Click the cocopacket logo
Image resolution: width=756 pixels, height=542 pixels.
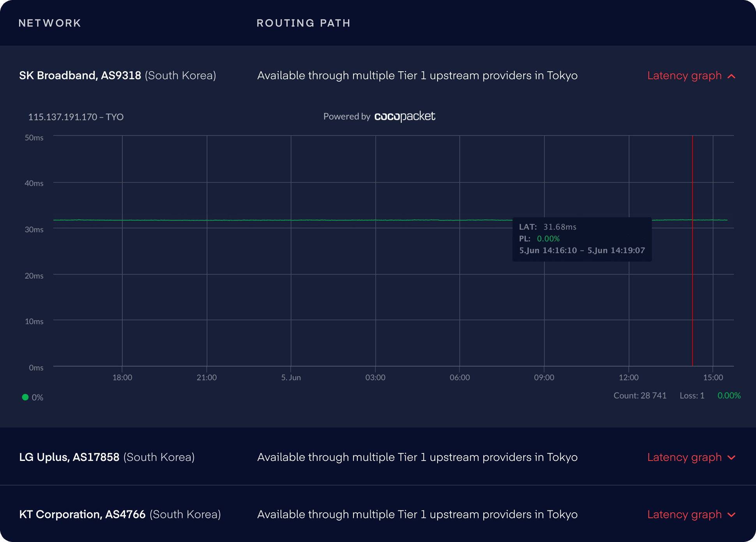tap(405, 117)
